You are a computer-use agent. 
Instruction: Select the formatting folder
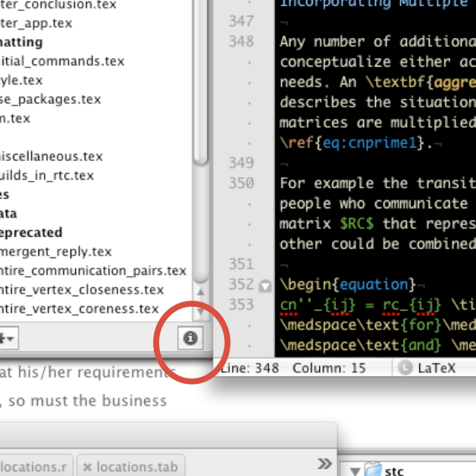pos(21,42)
